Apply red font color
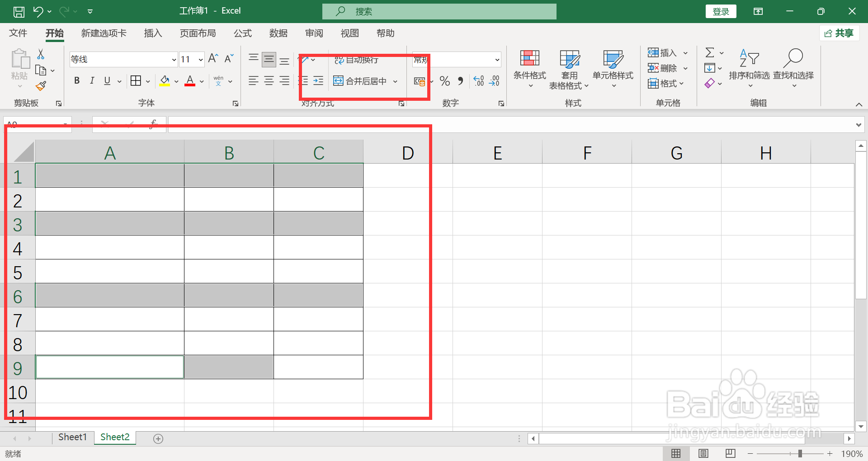The height and width of the screenshot is (461, 868). pyautogui.click(x=190, y=81)
